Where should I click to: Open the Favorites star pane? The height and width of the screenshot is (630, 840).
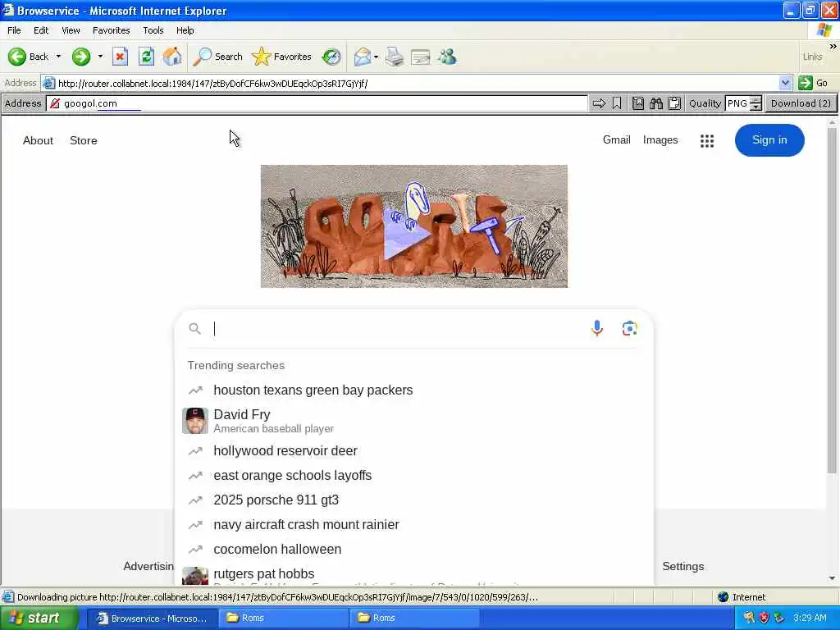[282, 57]
